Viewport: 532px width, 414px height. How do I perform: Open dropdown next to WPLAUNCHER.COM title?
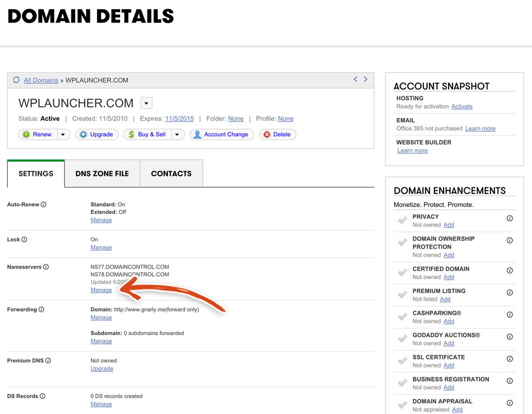146,103
